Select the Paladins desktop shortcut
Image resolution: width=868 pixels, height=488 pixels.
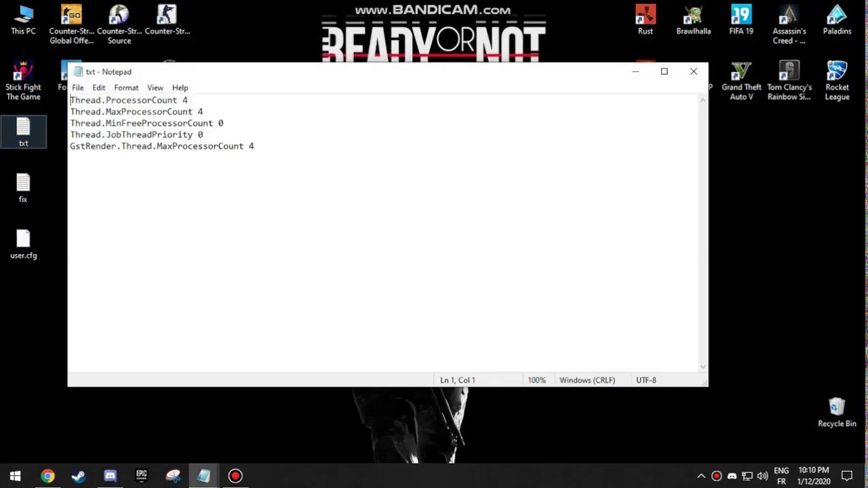pos(837,20)
